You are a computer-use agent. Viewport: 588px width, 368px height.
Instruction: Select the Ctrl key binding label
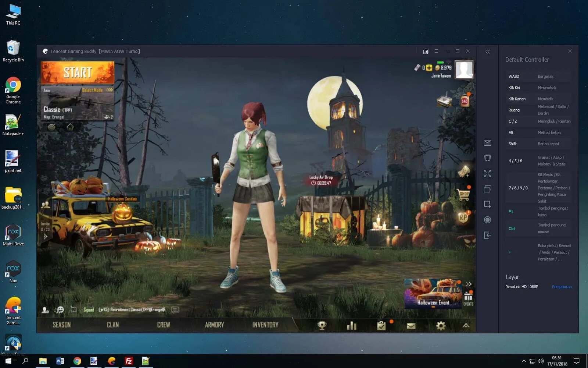click(512, 229)
